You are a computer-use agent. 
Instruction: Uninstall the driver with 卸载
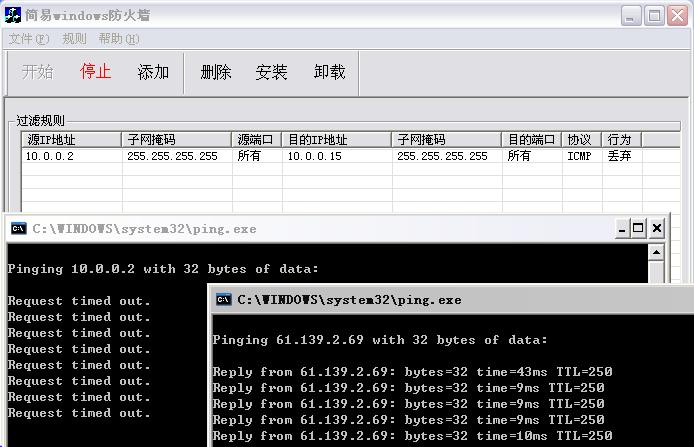pos(329,72)
